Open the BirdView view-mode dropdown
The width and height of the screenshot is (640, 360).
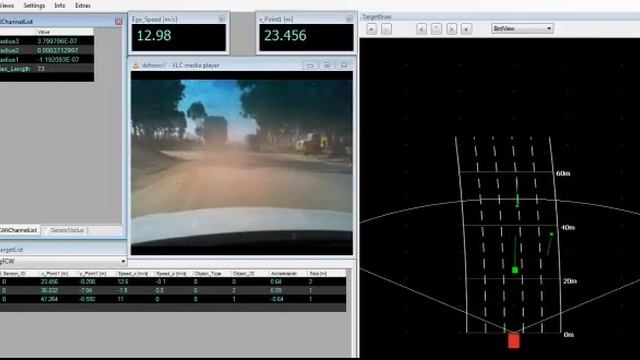[522, 29]
